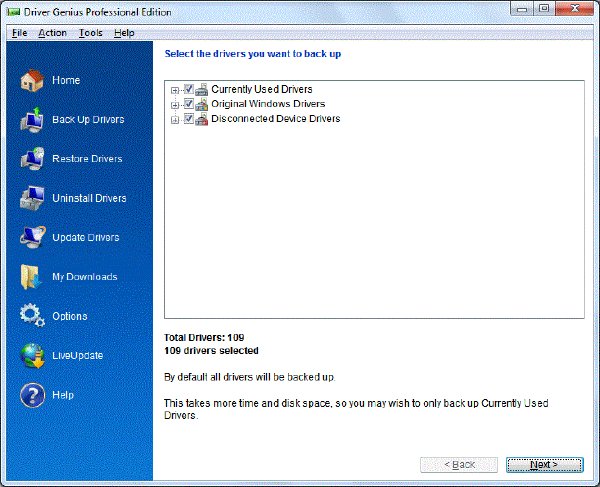Click the Original Windows Drivers device icon
The width and height of the screenshot is (600, 487).
coord(202,104)
